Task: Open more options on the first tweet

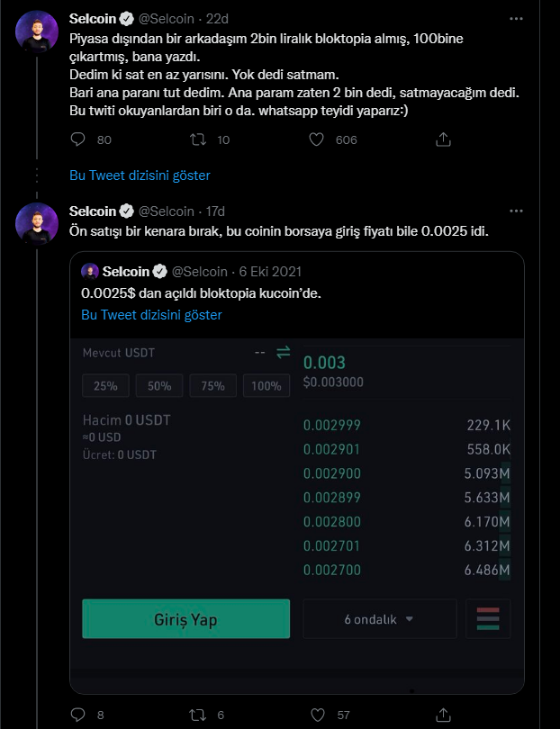Action: tap(515, 19)
